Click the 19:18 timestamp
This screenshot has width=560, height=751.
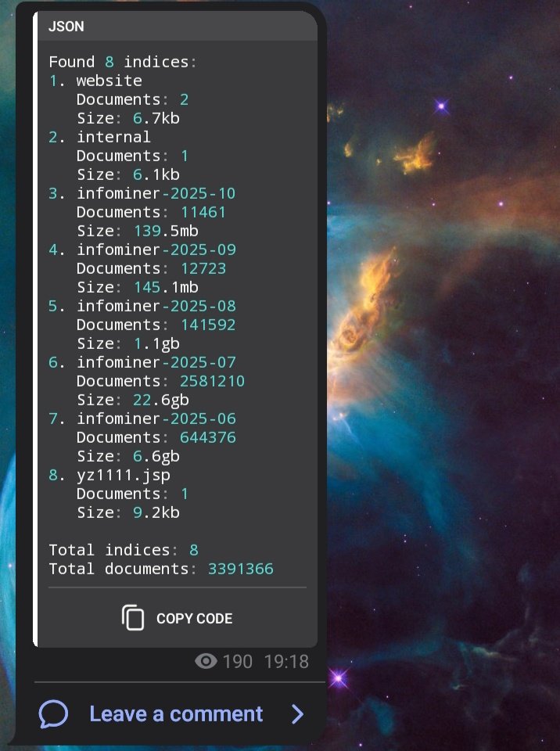pos(286,662)
